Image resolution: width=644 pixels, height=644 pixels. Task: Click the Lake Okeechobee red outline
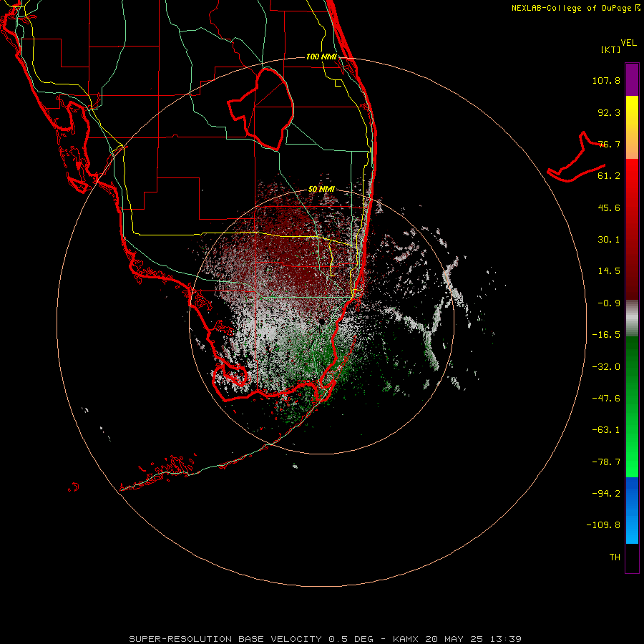260,109
